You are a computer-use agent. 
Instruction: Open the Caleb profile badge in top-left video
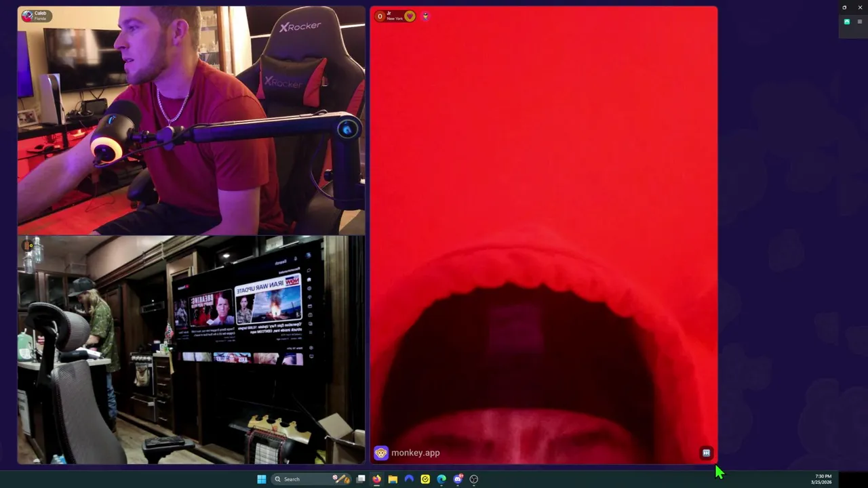click(x=36, y=16)
